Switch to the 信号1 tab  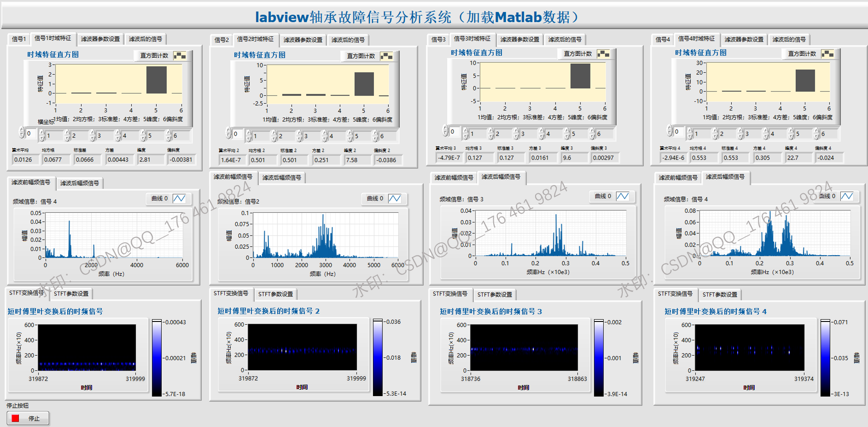click(19, 39)
